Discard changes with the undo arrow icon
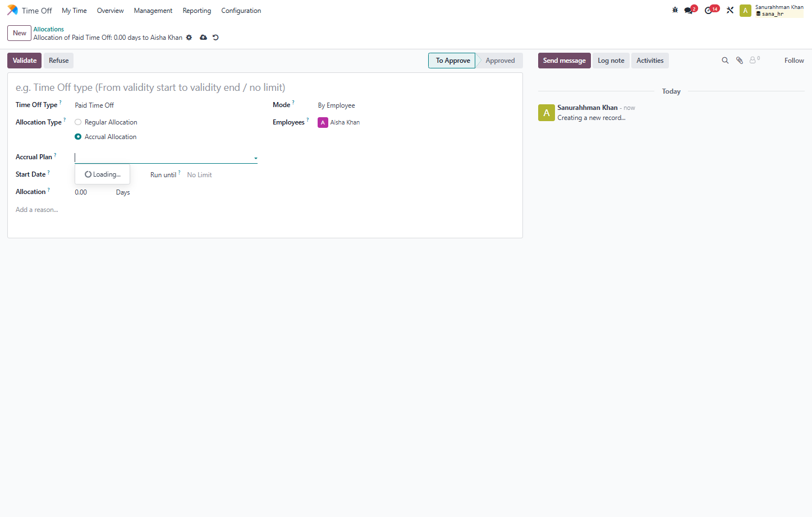Image resolution: width=812 pixels, height=517 pixels. 215,38
